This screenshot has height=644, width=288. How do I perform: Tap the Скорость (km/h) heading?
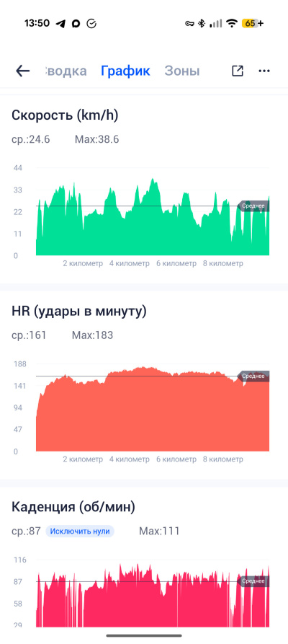click(x=65, y=115)
